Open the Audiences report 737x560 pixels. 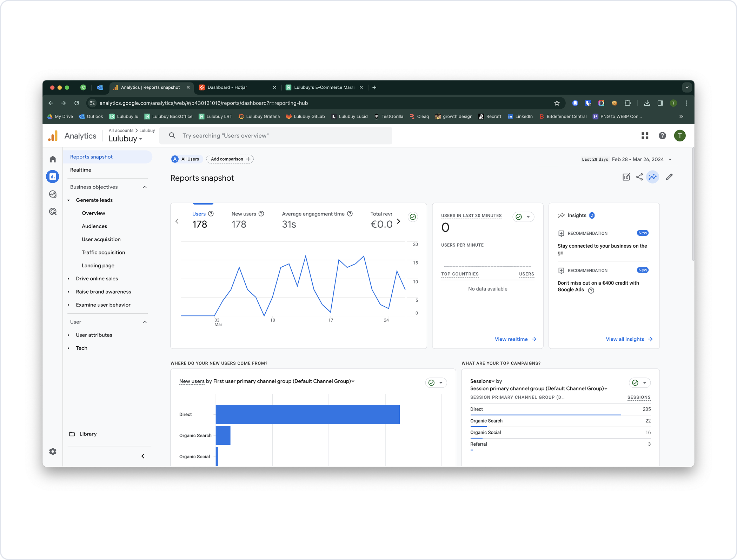pyautogui.click(x=94, y=226)
